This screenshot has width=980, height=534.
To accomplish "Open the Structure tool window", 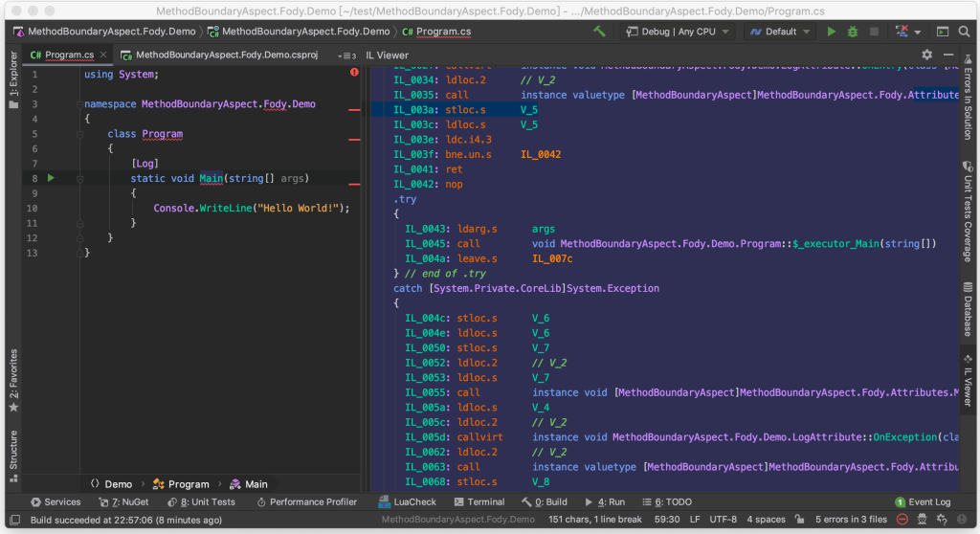I will 13,456.
